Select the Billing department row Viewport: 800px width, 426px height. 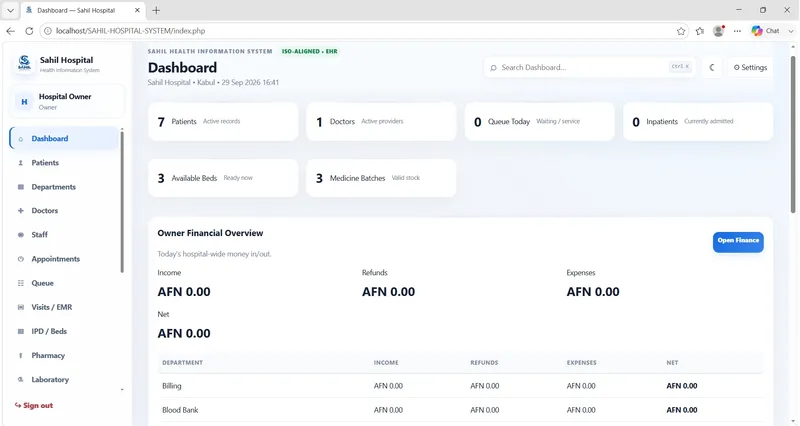(x=461, y=386)
